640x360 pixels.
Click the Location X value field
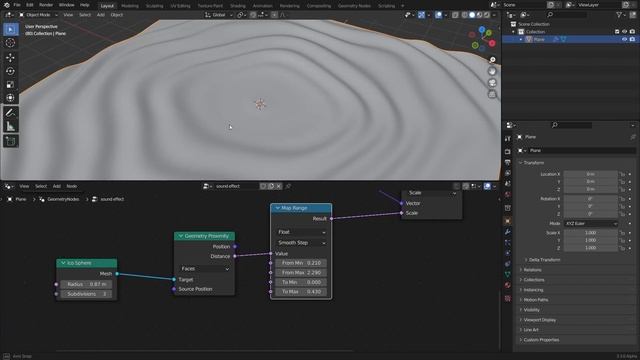point(591,174)
